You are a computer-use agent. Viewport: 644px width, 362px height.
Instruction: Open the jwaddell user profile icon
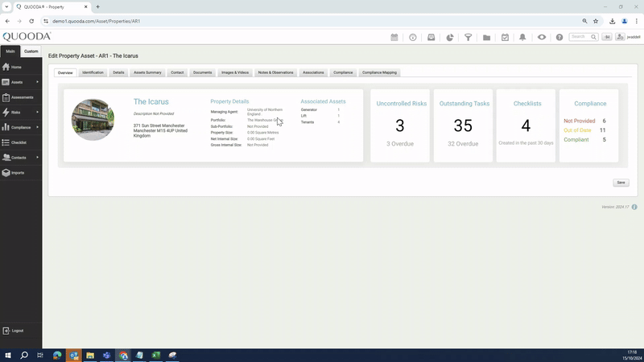coord(619,37)
